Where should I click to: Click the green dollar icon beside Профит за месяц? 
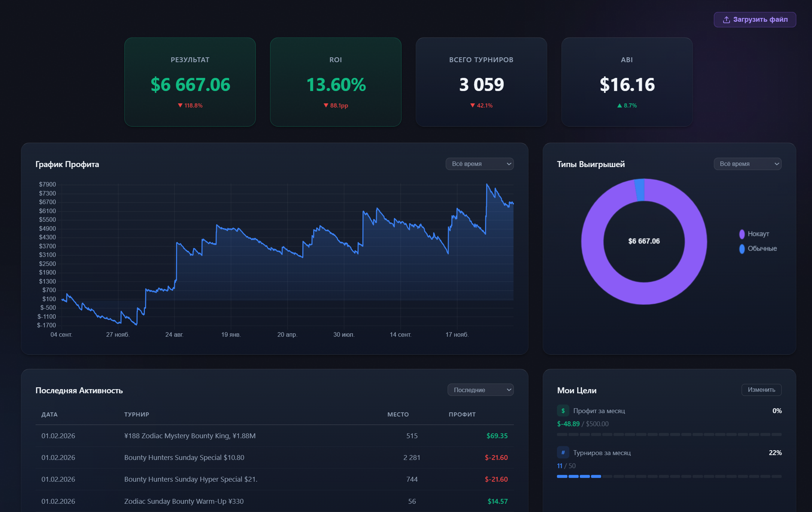tap(563, 410)
